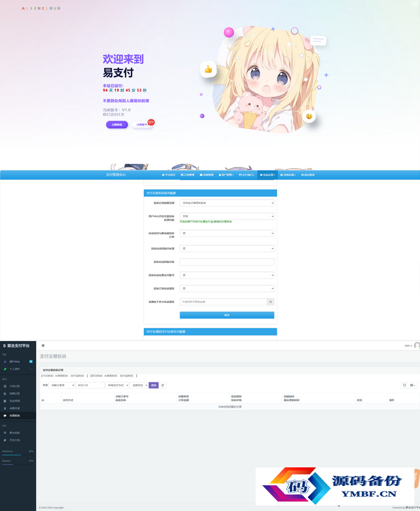Open 平台首页 in admin navbar

point(168,175)
